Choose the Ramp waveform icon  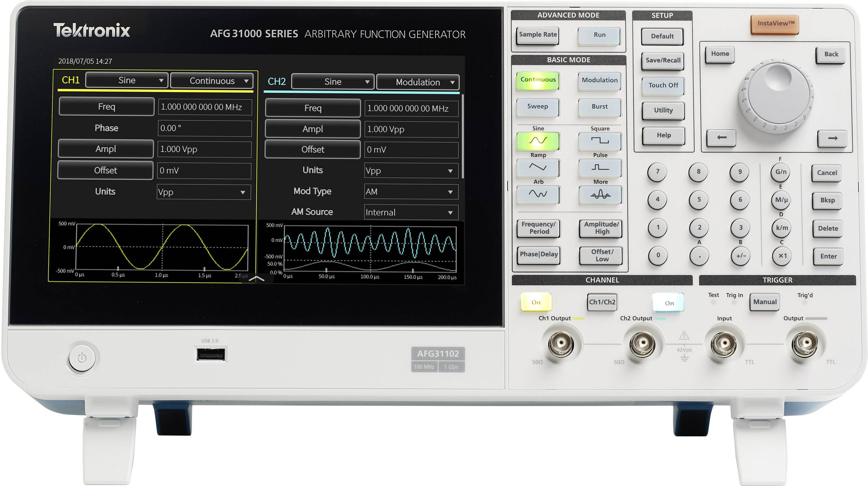click(x=538, y=168)
